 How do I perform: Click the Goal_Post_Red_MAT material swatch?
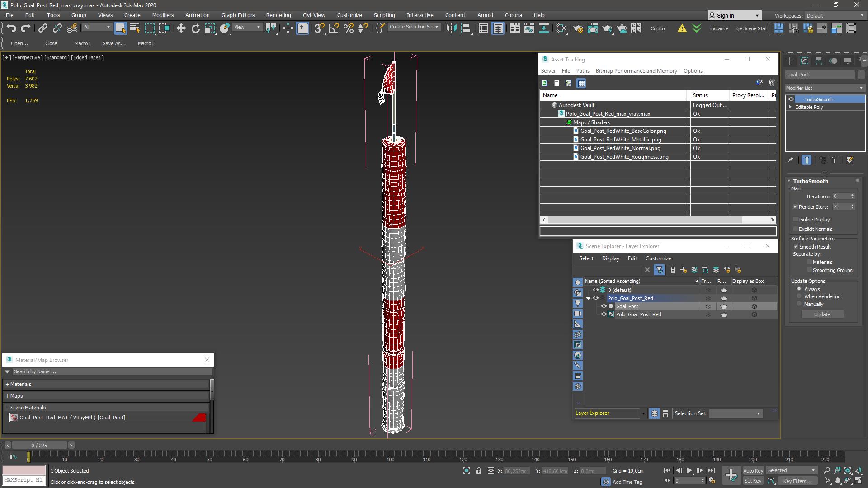(x=14, y=418)
